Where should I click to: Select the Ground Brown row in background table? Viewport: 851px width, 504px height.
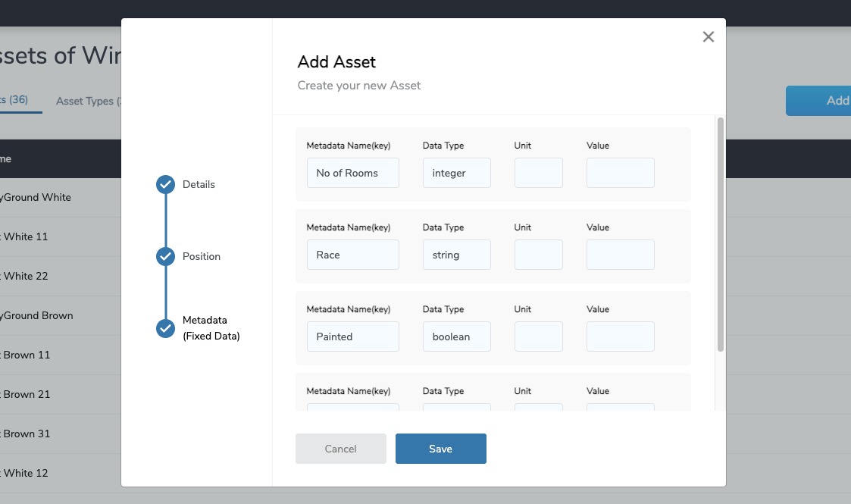coord(60,316)
